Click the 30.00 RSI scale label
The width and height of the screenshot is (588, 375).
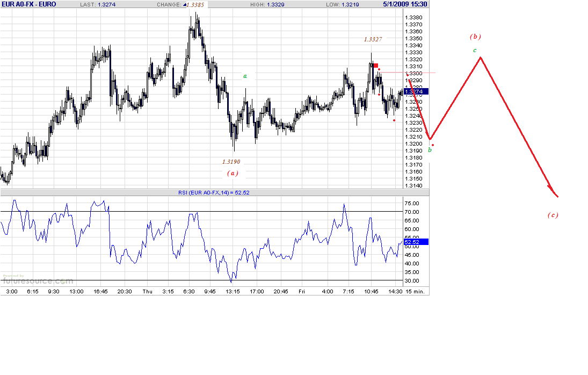tap(412, 281)
